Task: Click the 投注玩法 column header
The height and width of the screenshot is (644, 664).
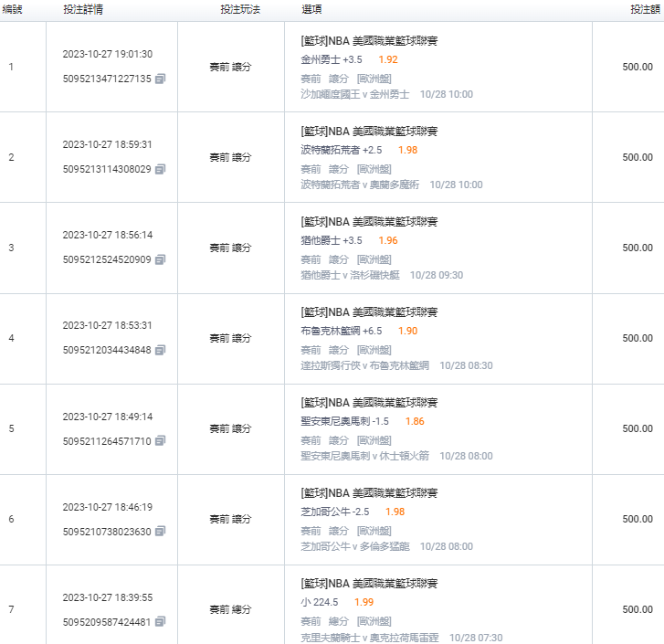Action: click(x=240, y=9)
